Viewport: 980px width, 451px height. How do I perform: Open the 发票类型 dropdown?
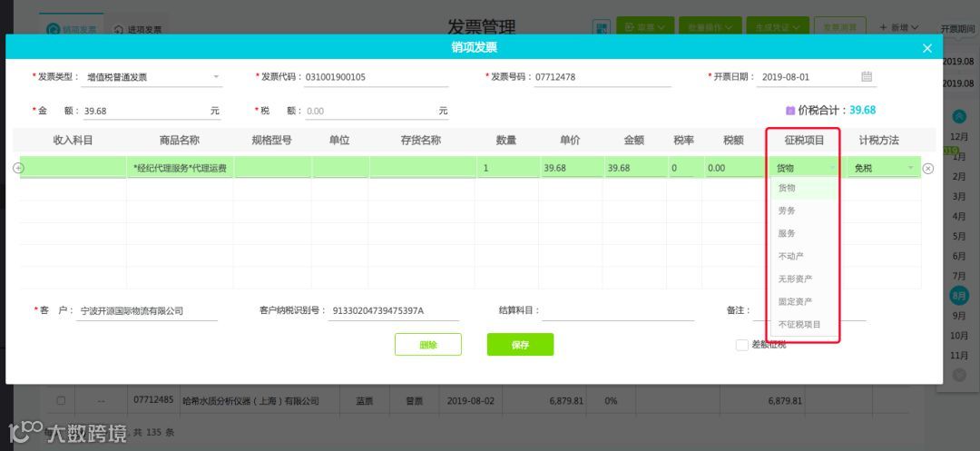pos(153,77)
